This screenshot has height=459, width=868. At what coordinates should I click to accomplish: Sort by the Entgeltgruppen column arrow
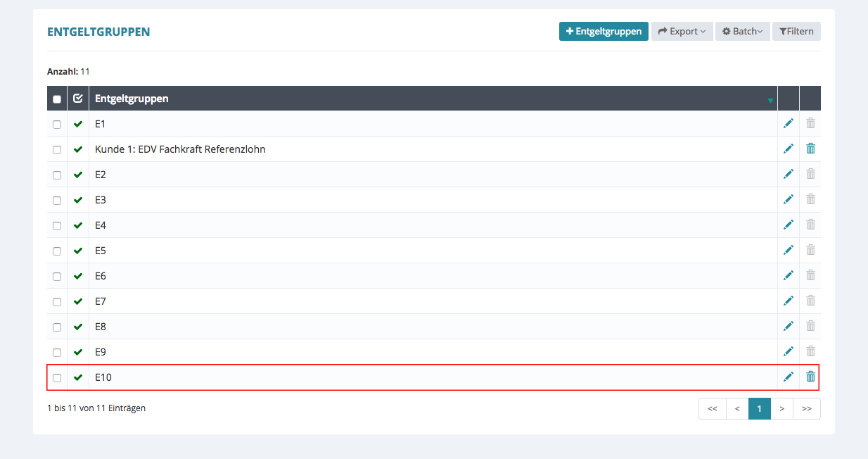point(770,101)
